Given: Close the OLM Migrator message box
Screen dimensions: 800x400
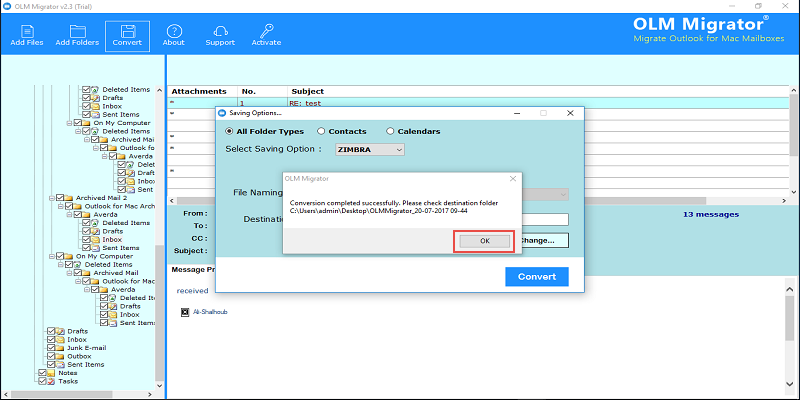Looking at the screenshot, I should [513, 179].
